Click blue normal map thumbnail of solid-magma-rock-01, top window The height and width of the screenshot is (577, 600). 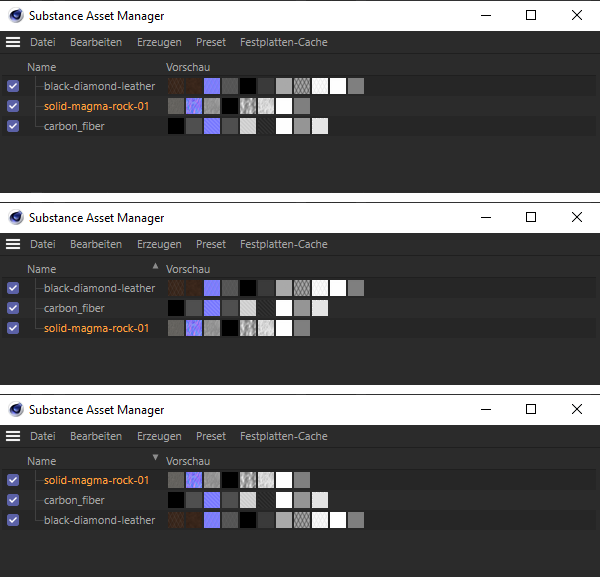tap(194, 106)
